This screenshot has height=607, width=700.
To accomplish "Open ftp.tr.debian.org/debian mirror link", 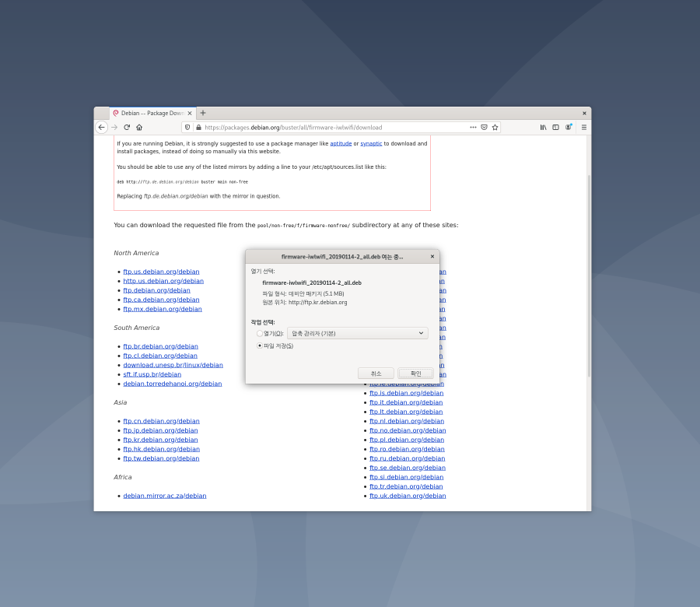I will [406, 487].
